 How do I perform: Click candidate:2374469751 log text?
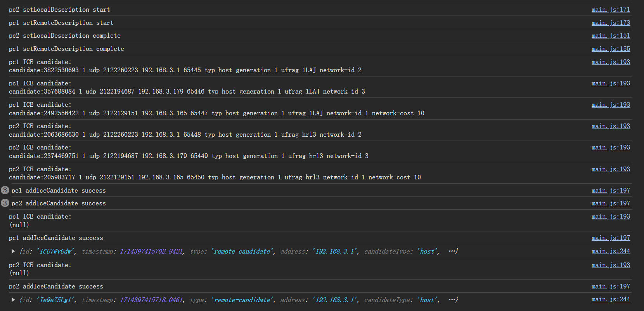[189, 156]
